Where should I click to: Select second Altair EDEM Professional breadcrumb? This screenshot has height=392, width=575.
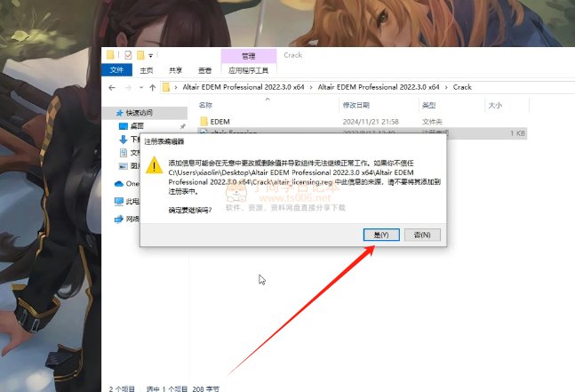(x=379, y=87)
